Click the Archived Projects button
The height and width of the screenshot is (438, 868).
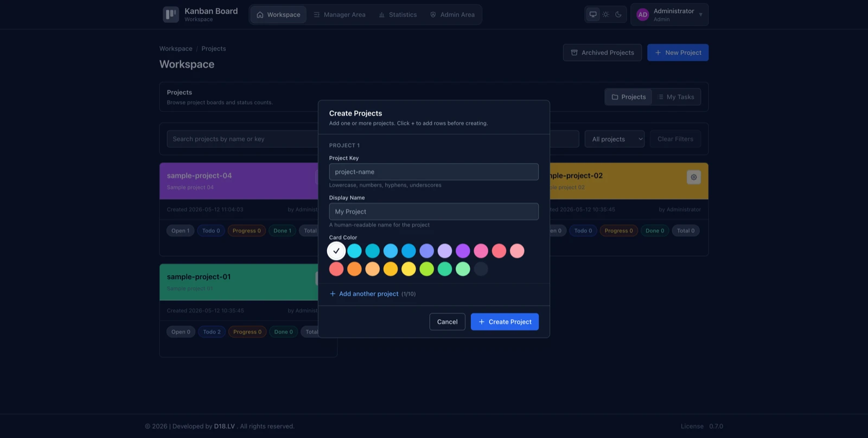[x=602, y=53]
